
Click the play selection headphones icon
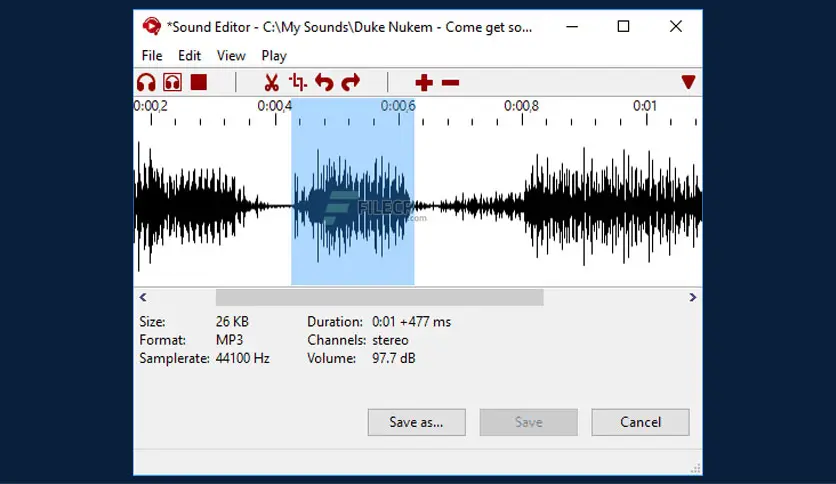[172, 82]
